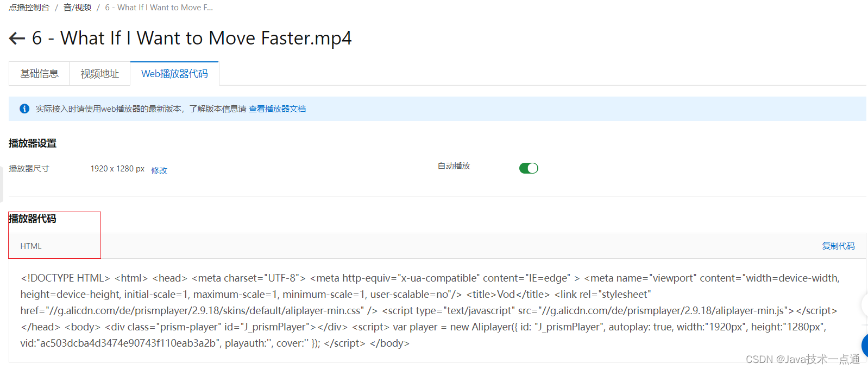The height and width of the screenshot is (370, 868).
Task: Click the 播放器设置 section heading
Action: [x=33, y=143]
